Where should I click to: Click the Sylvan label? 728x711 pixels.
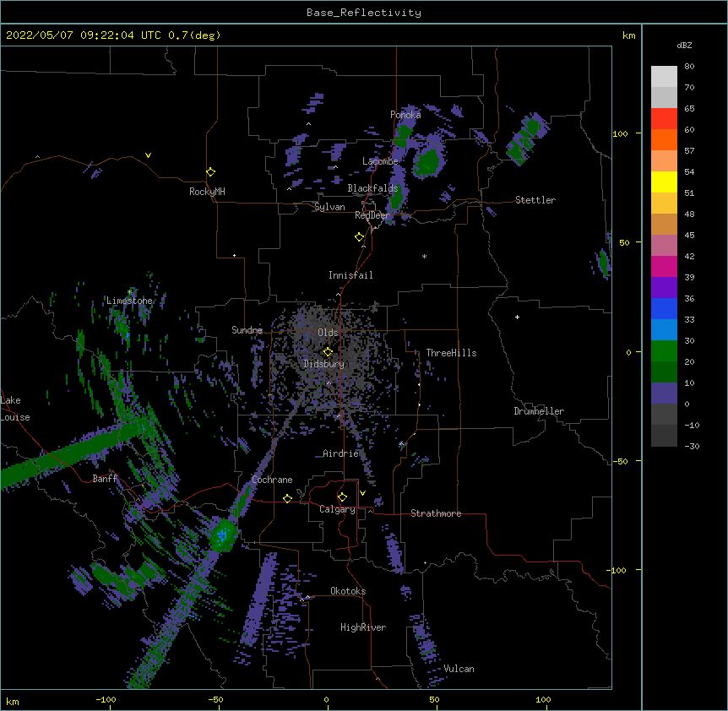pos(329,207)
